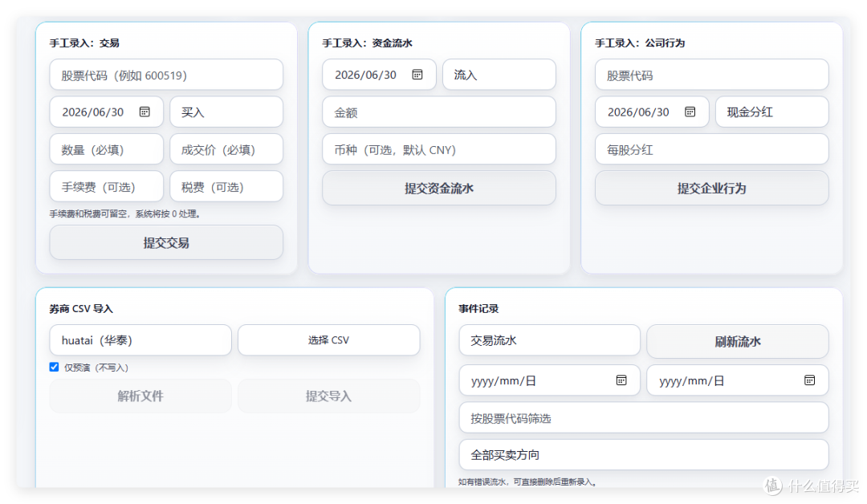Click the 事件记录 heading
Screen dimensions: 867x504
(x=478, y=309)
